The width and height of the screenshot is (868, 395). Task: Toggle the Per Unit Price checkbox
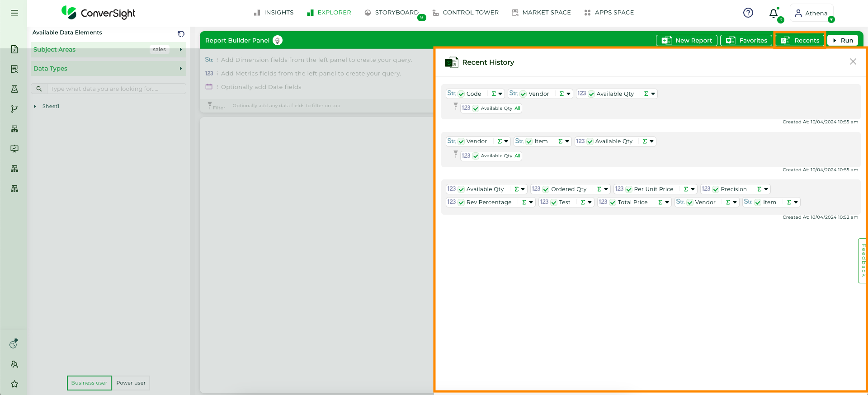629,189
